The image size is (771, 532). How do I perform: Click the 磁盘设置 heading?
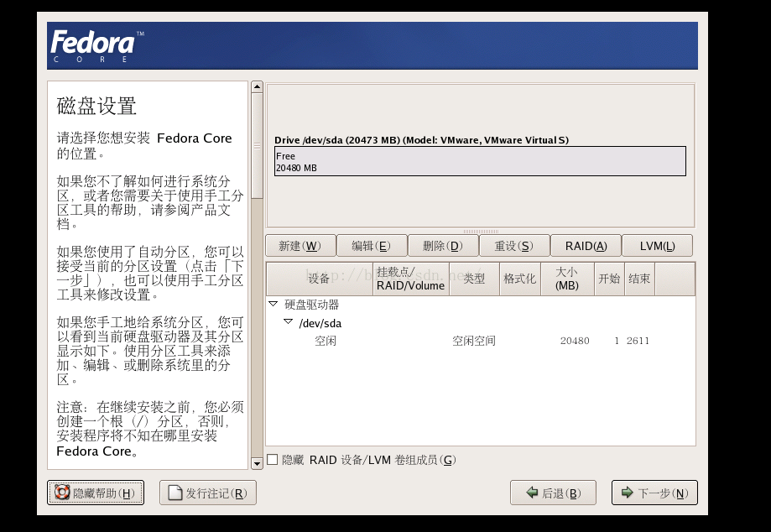point(96,106)
